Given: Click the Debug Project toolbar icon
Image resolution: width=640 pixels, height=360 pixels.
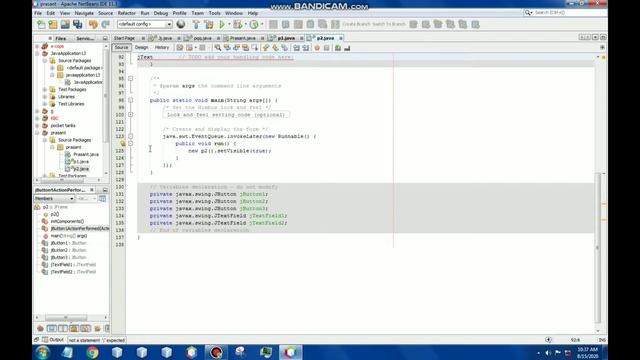Looking at the screenshot, I should [238, 24].
